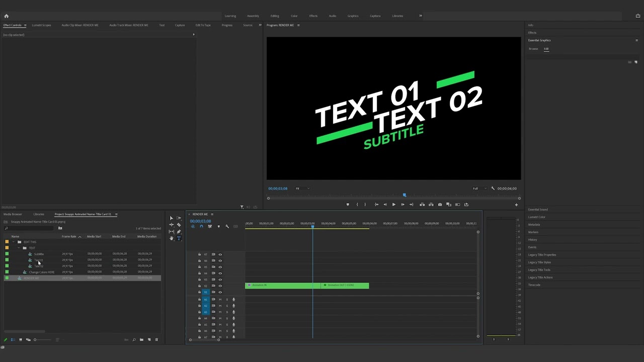Open timeline display settings wrench
Viewport: 644px width, 362px height.
[227, 227]
